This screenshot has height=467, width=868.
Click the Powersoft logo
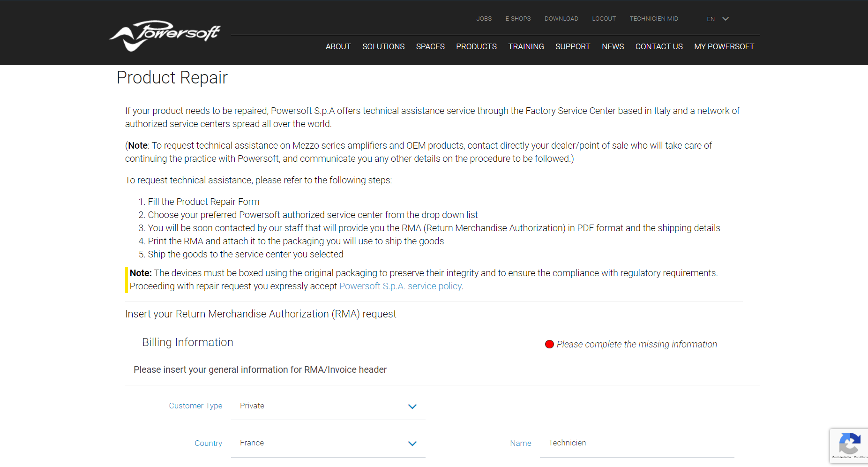click(x=165, y=35)
